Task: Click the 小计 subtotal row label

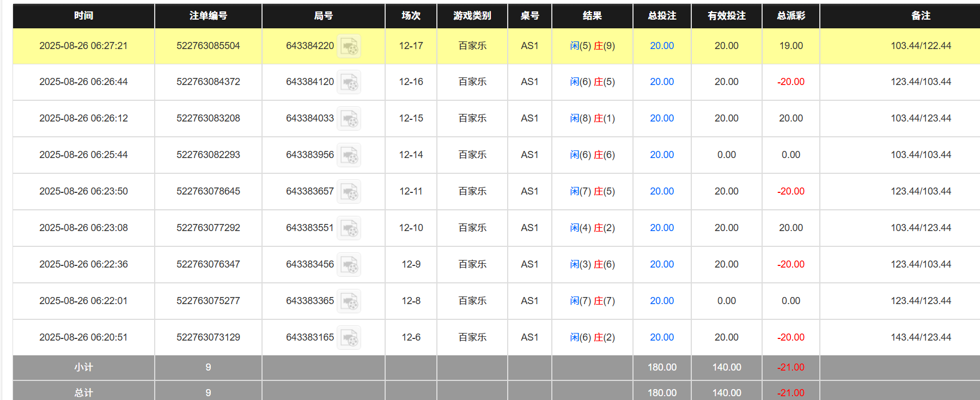Action: pos(83,367)
